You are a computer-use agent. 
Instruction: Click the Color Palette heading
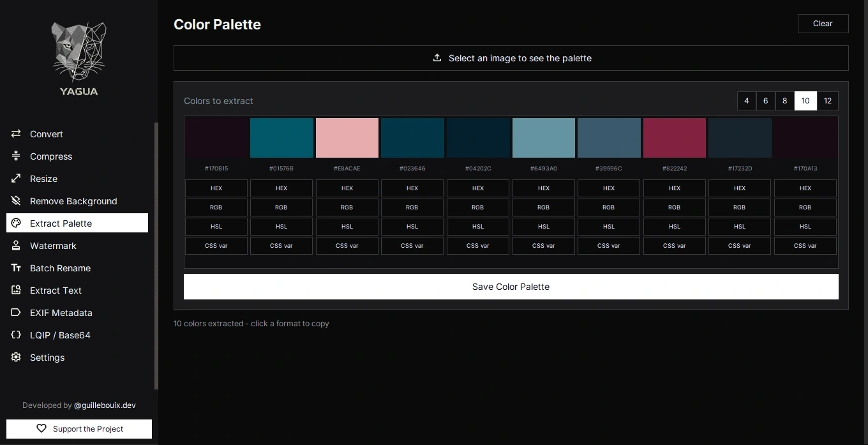click(x=217, y=24)
